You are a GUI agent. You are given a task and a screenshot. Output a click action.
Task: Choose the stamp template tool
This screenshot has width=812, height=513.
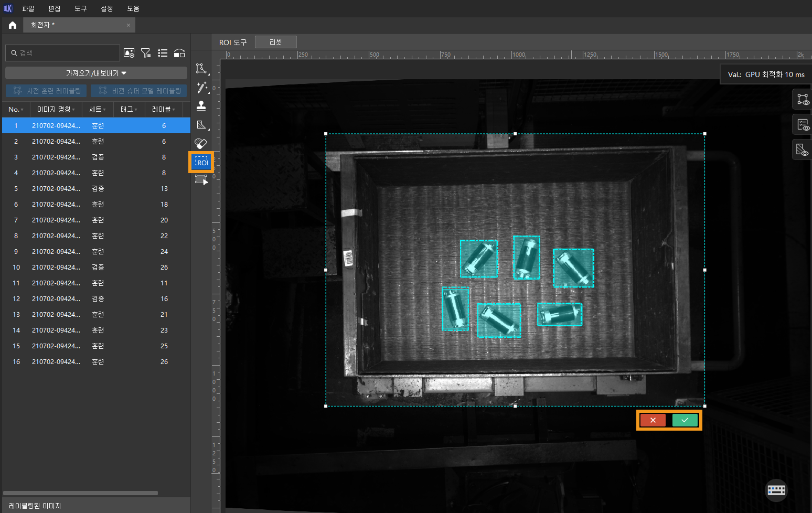pos(201,106)
